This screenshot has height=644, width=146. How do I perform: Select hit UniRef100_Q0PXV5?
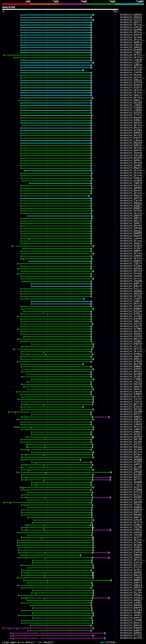131,35
